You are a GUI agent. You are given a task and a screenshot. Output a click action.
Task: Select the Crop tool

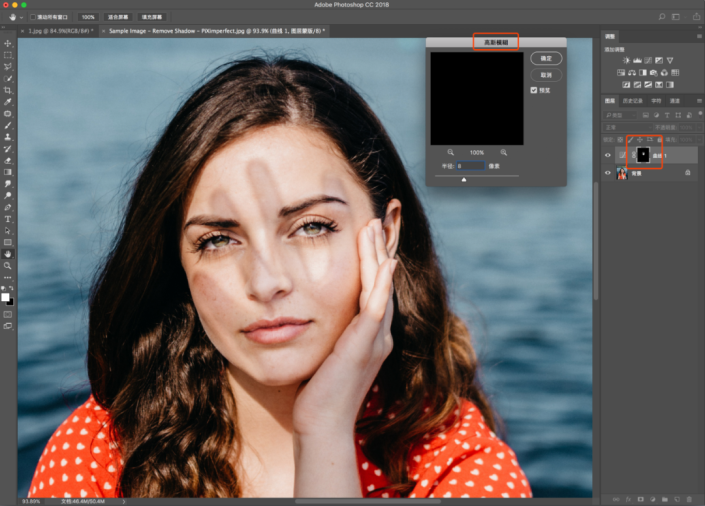click(x=8, y=90)
